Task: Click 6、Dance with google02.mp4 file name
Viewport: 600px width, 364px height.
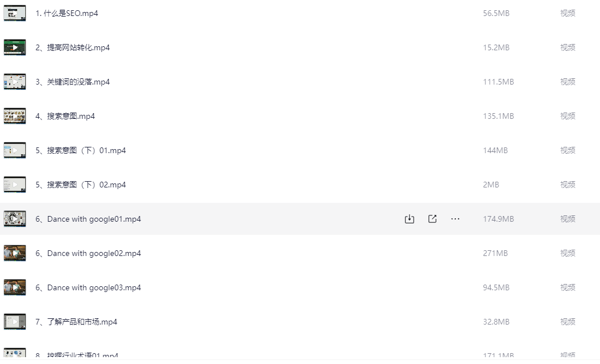Action: [x=88, y=253]
